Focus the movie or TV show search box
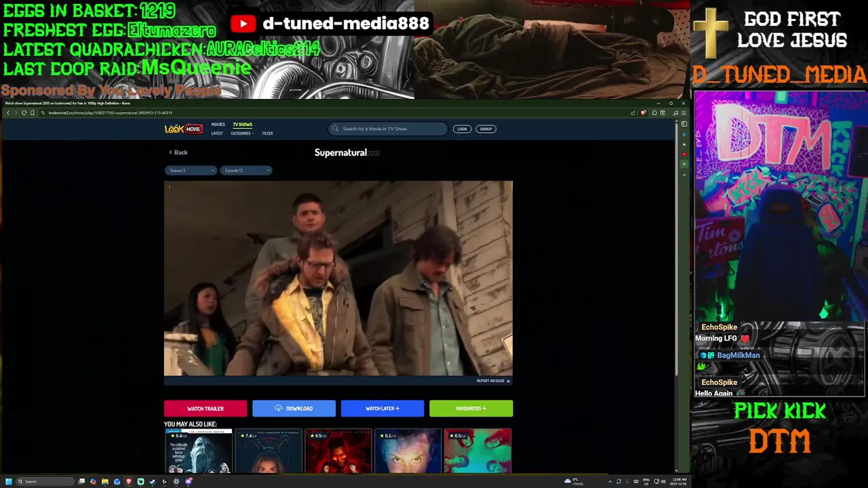 point(388,129)
